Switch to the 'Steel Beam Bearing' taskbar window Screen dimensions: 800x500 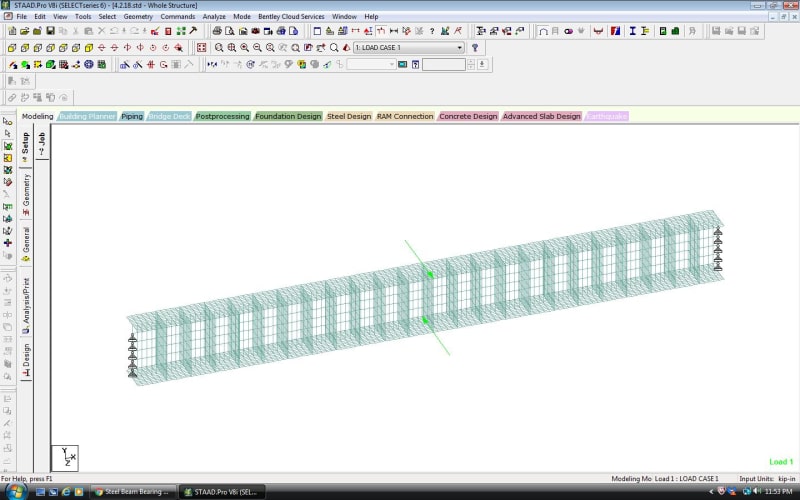[x=134, y=492]
